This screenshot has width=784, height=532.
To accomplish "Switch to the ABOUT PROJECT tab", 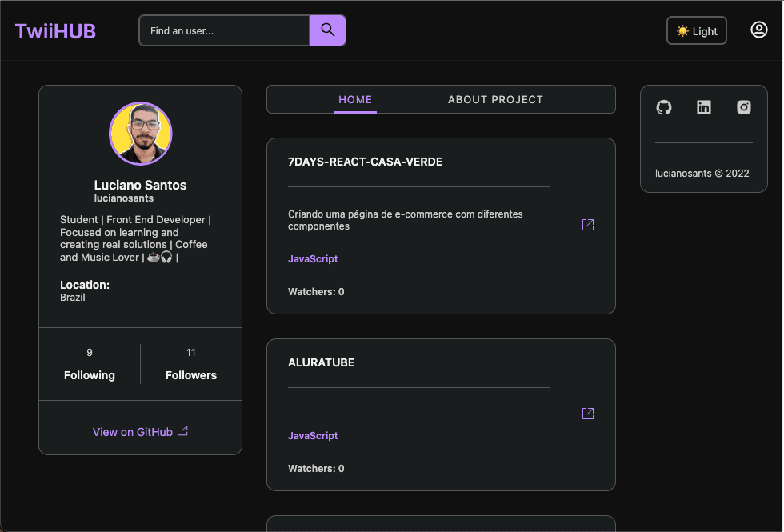I will tap(495, 100).
